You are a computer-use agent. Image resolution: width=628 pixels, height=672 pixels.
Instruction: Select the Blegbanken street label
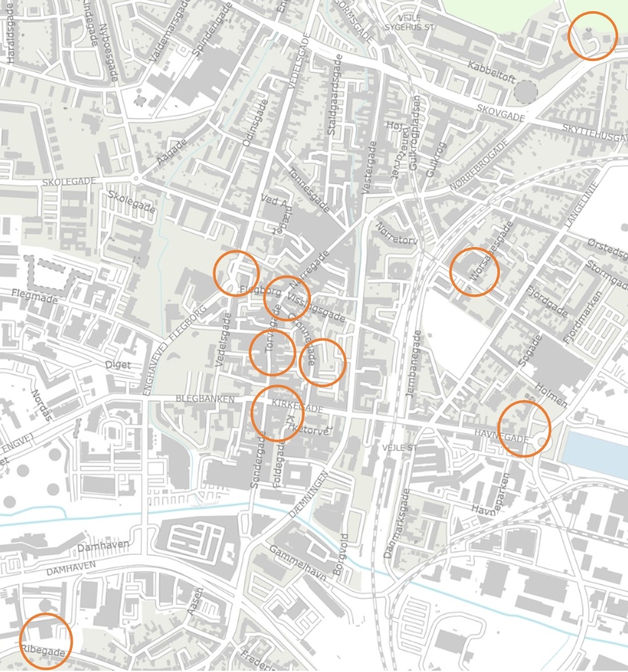205,399
